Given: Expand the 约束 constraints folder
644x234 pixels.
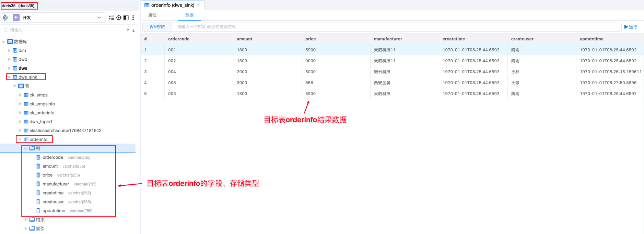Looking at the screenshot, I should tap(26, 220).
